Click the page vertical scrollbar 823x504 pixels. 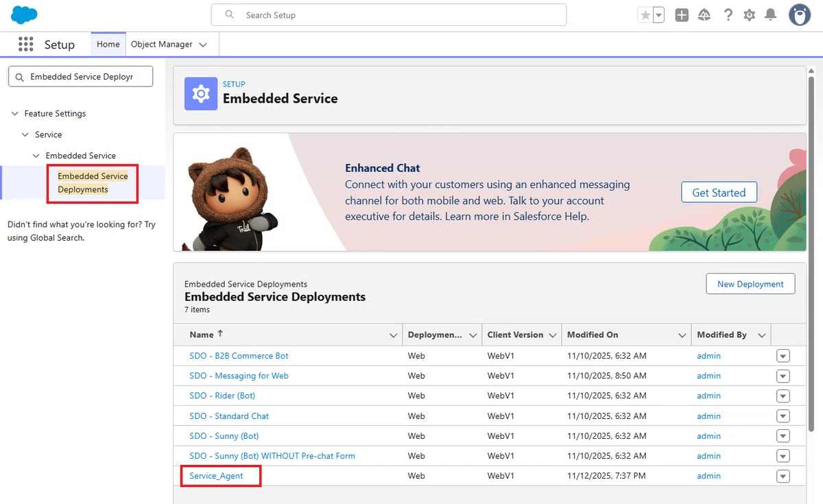[x=812, y=254]
